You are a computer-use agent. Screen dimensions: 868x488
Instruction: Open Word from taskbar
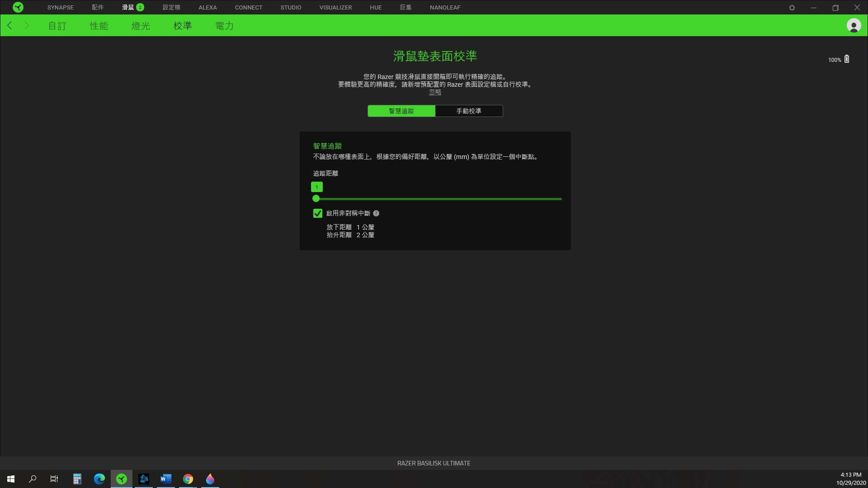[x=166, y=479]
